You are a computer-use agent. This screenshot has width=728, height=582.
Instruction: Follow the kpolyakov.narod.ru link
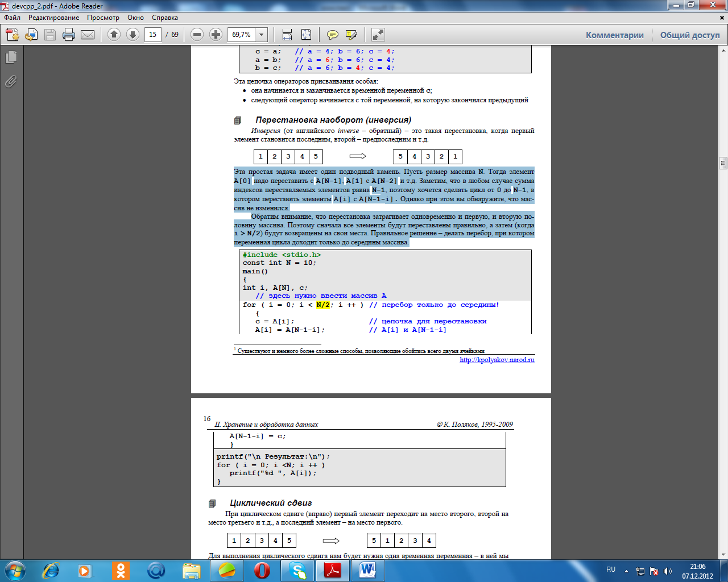click(497, 360)
